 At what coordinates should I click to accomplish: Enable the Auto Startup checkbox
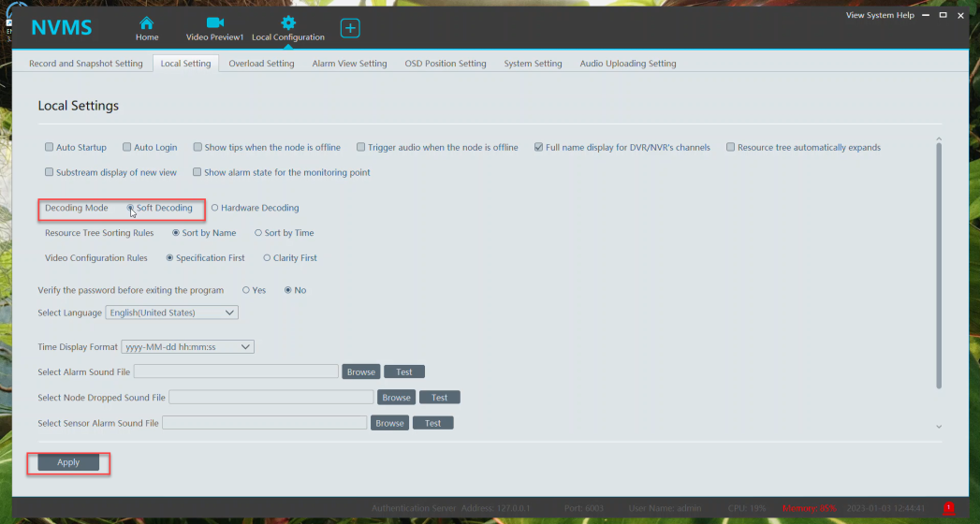pyautogui.click(x=50, y=148)
